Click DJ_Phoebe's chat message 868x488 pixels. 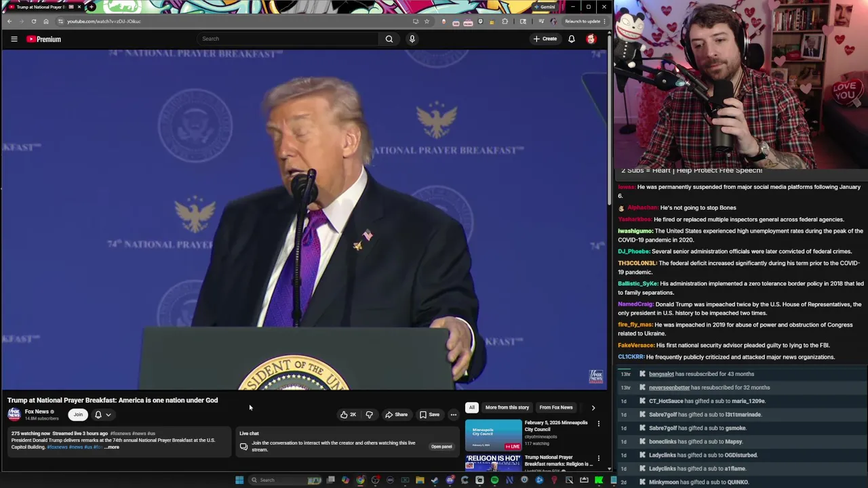(x=734, y=251)
